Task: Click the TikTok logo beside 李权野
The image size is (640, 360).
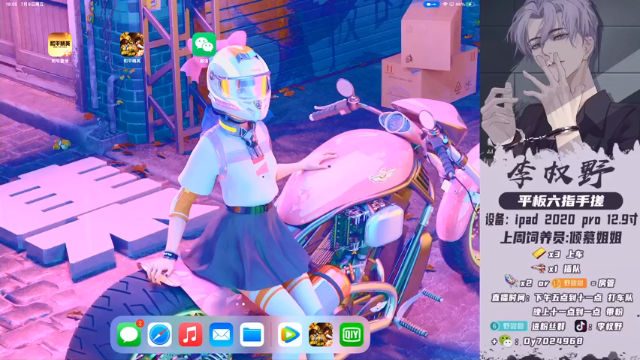Action: 581,326
